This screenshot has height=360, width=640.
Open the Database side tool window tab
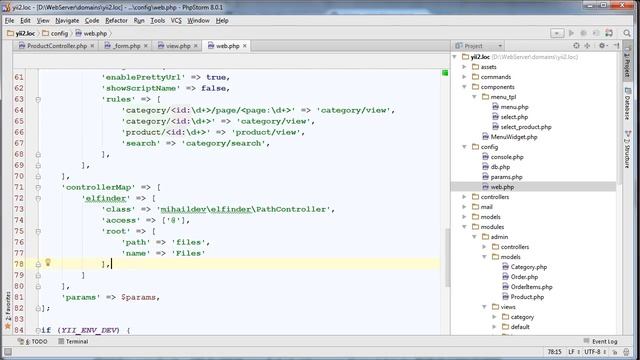[x=627, y=104]
